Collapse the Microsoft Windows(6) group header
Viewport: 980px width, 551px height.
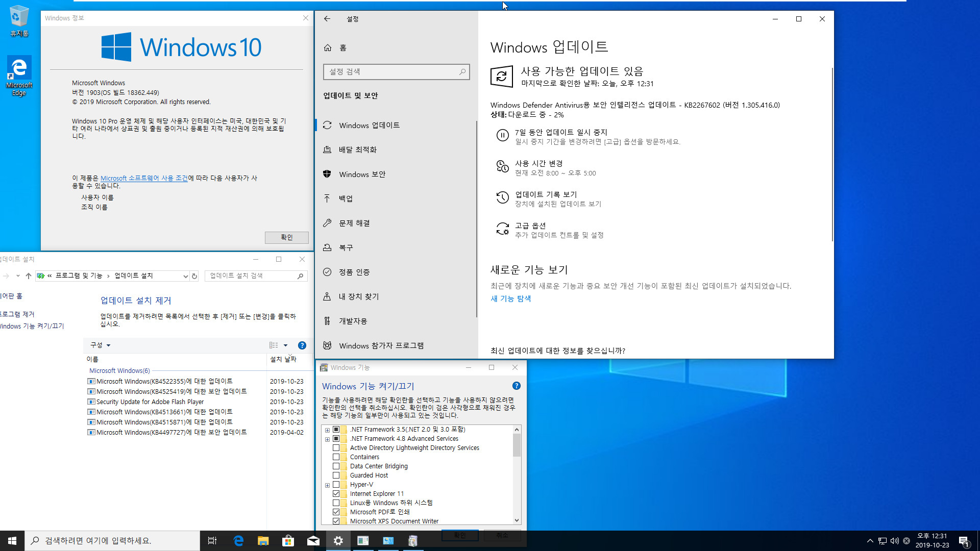point(119,371)
